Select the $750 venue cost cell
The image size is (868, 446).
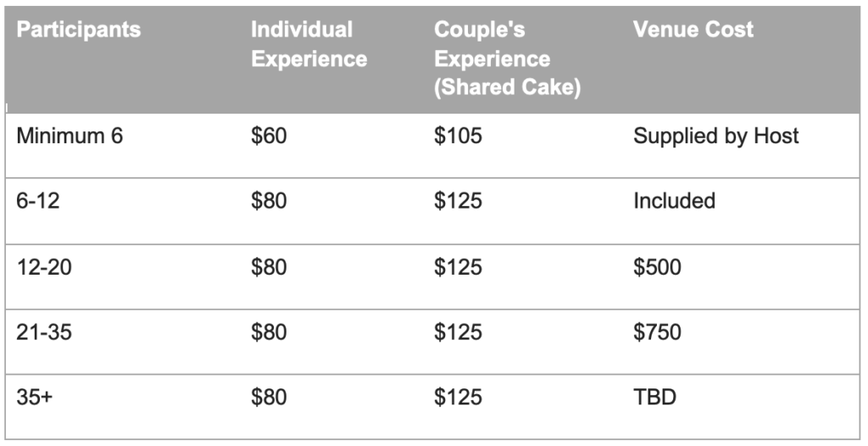[x=657, y=332]
